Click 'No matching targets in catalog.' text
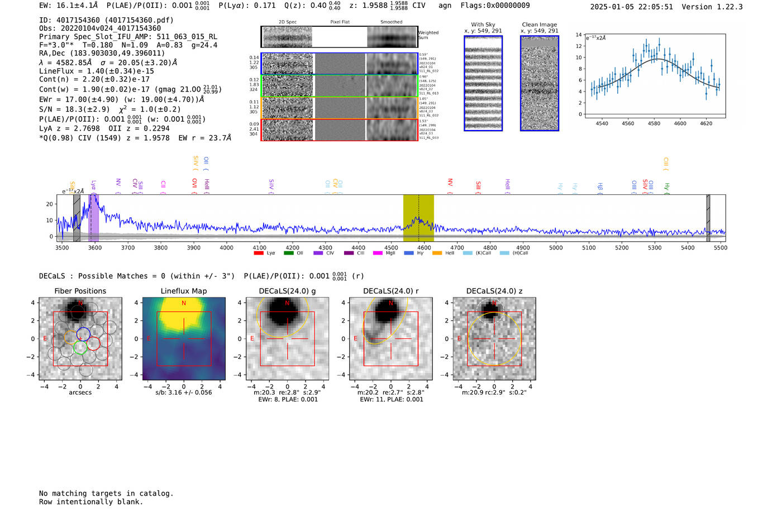The width and height of the screenshot is (782, 532). pos(106,493)
